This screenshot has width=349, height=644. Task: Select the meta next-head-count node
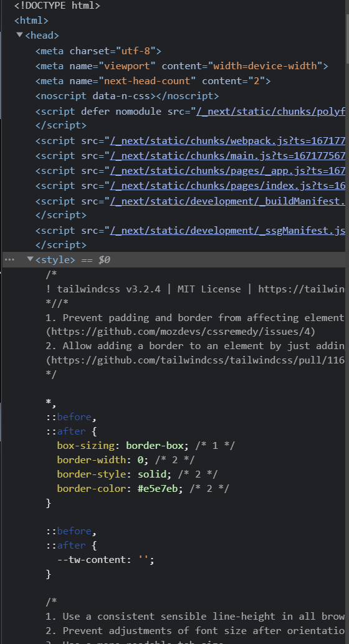pos(153,81)
